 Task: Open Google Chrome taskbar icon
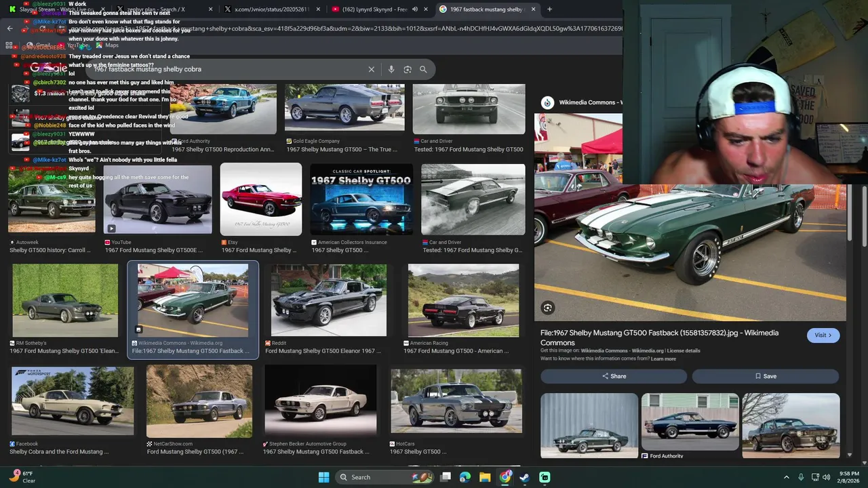click(505, 477)
